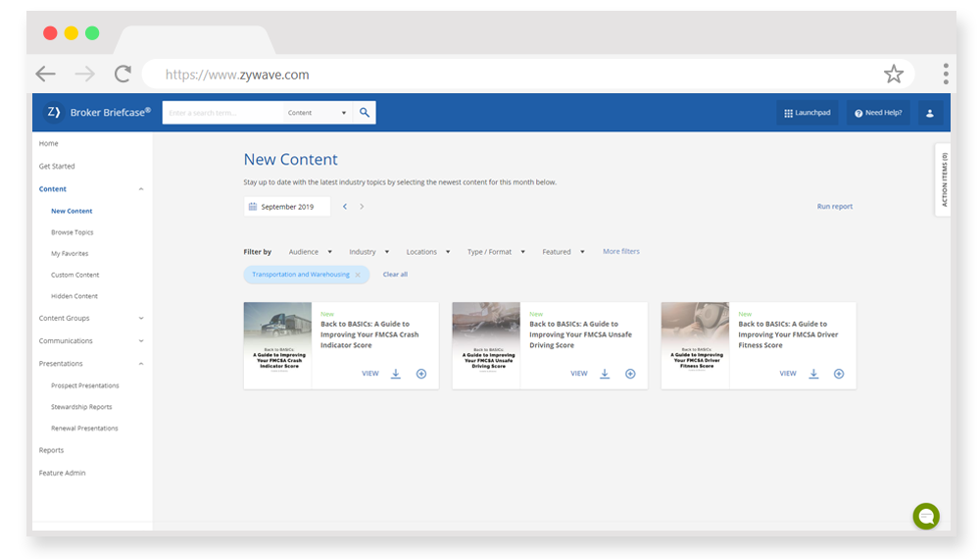Open the Featured filter dropdown
Image resolution: width=980 pixels, height=559 pixels.
tap(563, 252)
